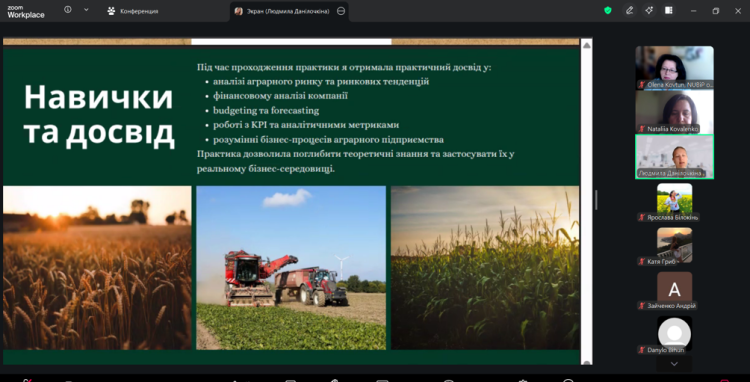750x382 pixels.
Task: Open the green encryption shield icon
Action: 607,11
